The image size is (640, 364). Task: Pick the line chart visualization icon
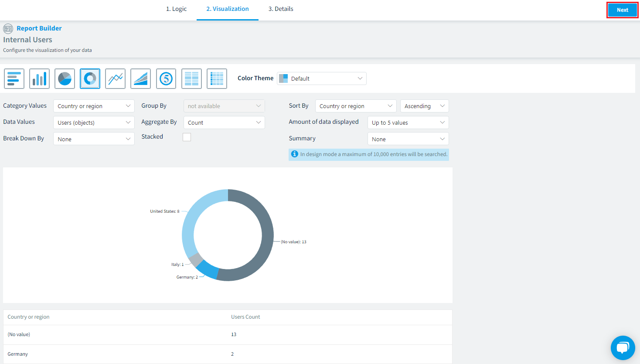pyautogui.click(x=115, y=78)
